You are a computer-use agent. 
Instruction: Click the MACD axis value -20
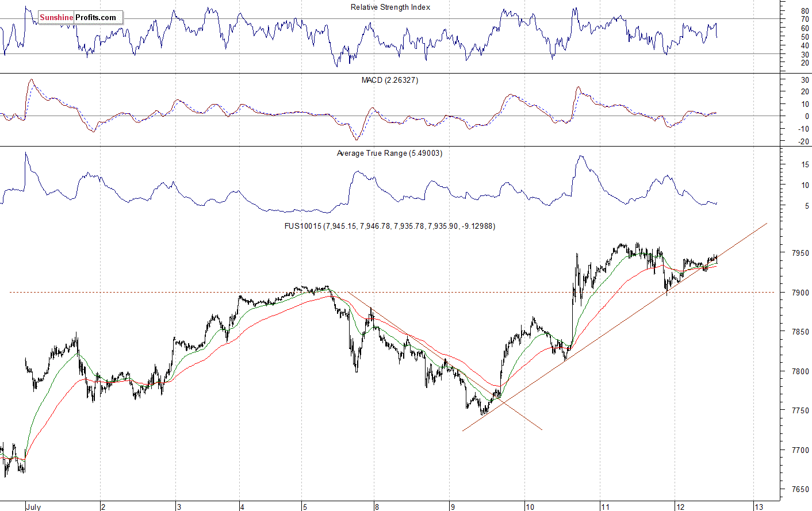804,142
